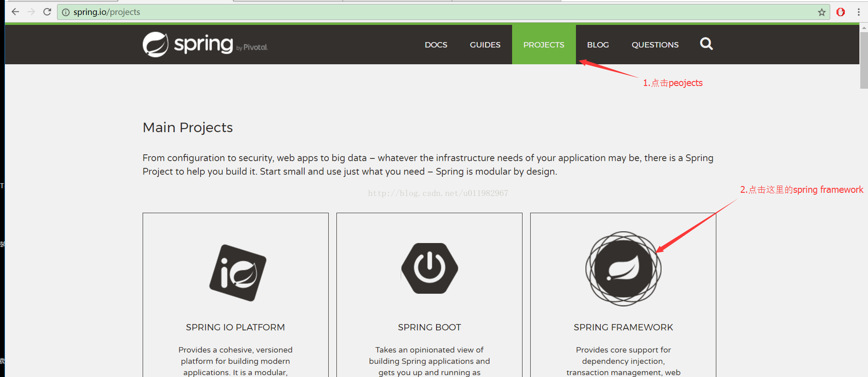This screenshot has width=868, height=377.
Task: Click the site info icon in the address bar
Action: [66, 12]
